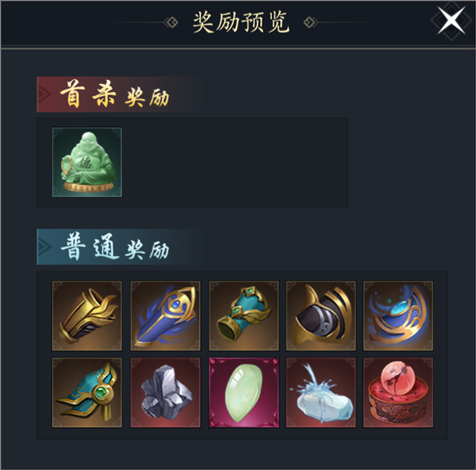The width and height of the screenshot is (476, 470).
Task: Click empty area of first-kill reward panel
Action: [x=236, y=162]
